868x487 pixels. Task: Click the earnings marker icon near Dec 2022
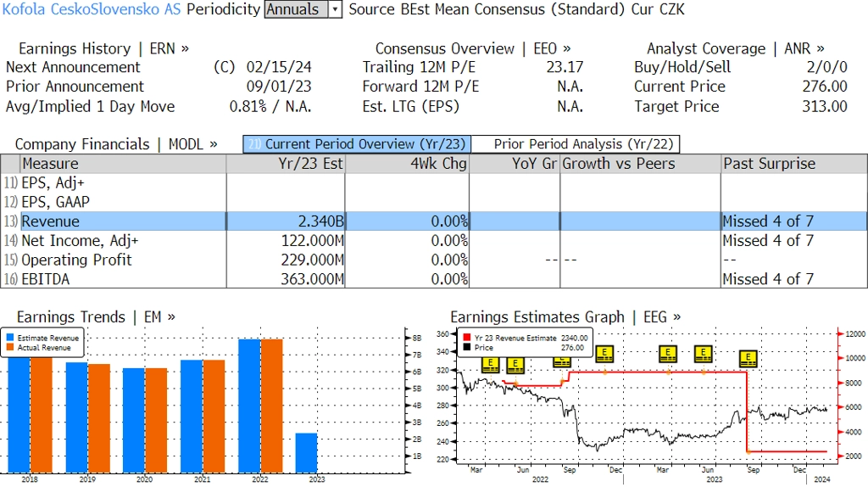click(604, 354)
